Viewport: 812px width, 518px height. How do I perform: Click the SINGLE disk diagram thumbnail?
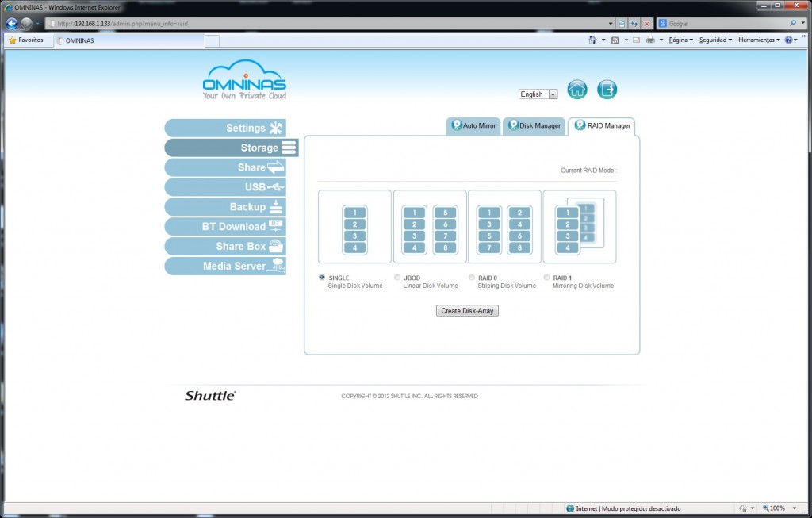(x=354, y=227)
